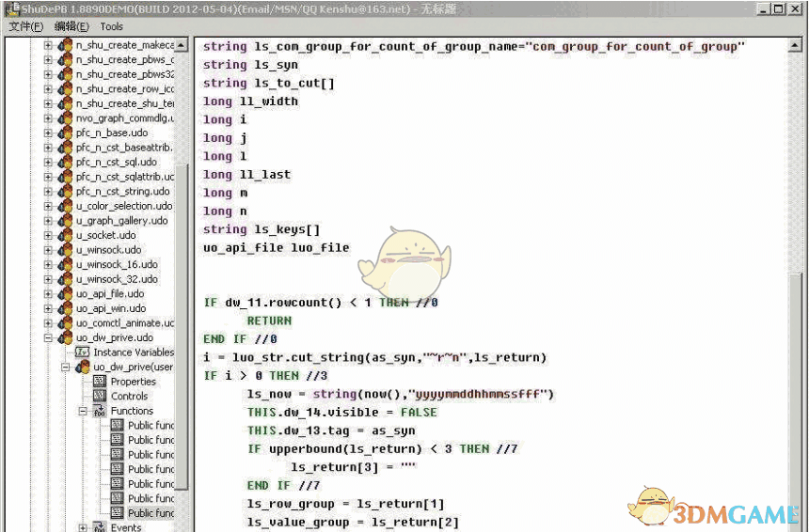Click the u_socket.udo object icon
The image size is (809, 532).
pyautogui.click(x=64, y=235)
